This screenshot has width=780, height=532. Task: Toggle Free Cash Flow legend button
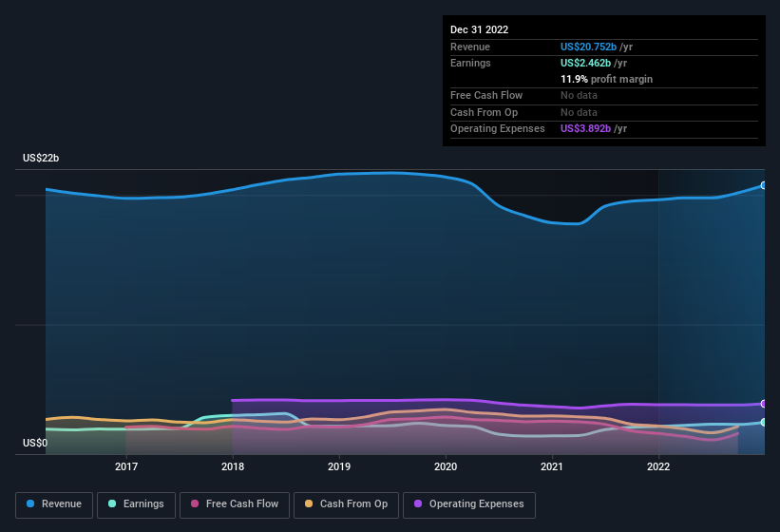click(x=235, y=504)
